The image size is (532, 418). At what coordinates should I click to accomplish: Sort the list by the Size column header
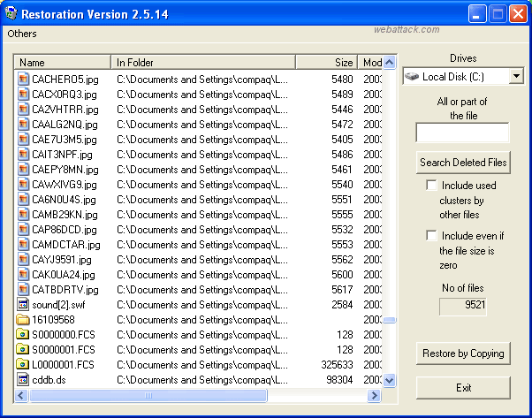325,63
